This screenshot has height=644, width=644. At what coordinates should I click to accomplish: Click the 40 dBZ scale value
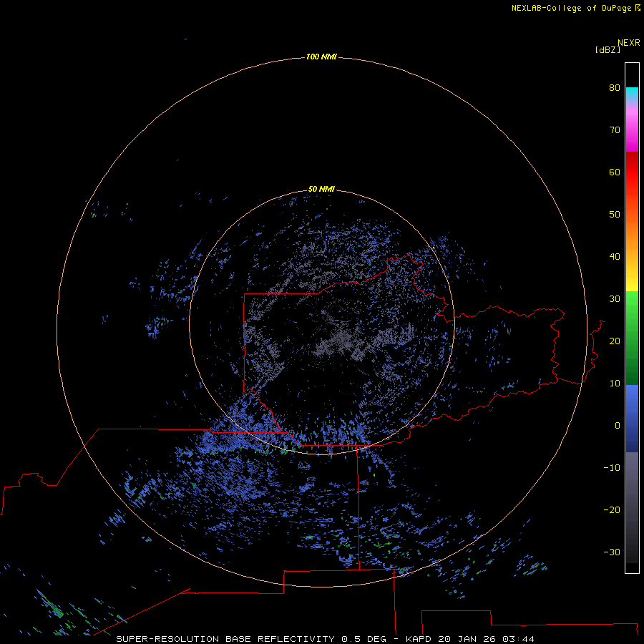(x=615, y=256)
